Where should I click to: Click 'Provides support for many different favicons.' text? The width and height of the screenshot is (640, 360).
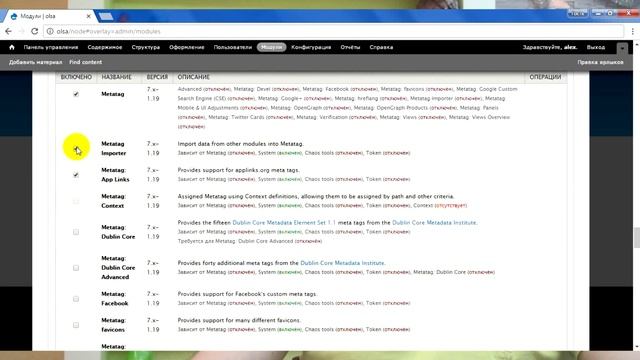coord(239,320)
